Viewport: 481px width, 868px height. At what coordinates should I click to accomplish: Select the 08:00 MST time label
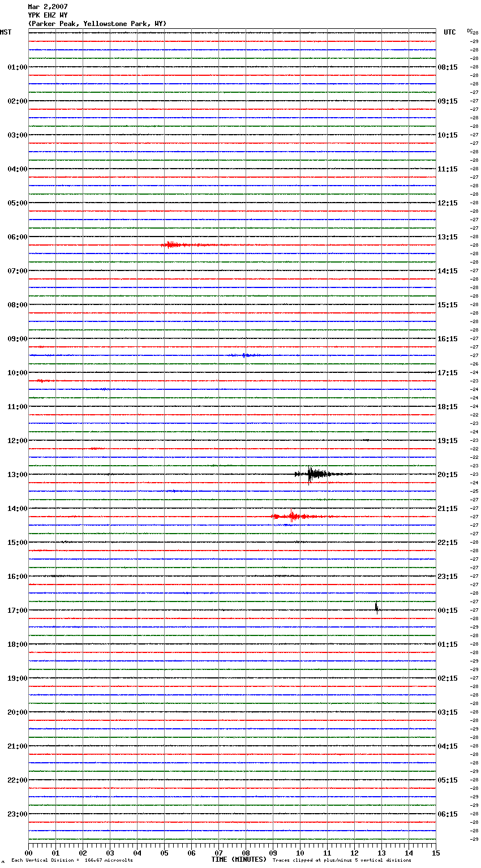tap(18, 305)
